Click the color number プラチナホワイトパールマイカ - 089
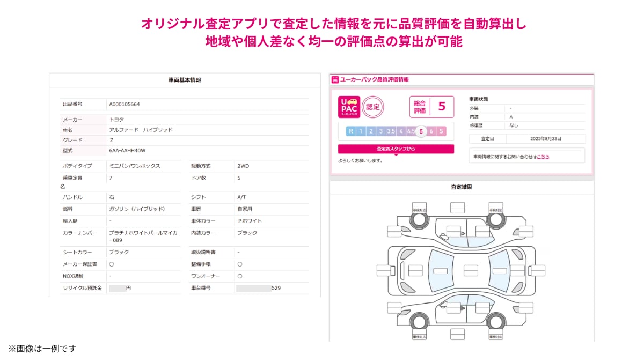 144,236
